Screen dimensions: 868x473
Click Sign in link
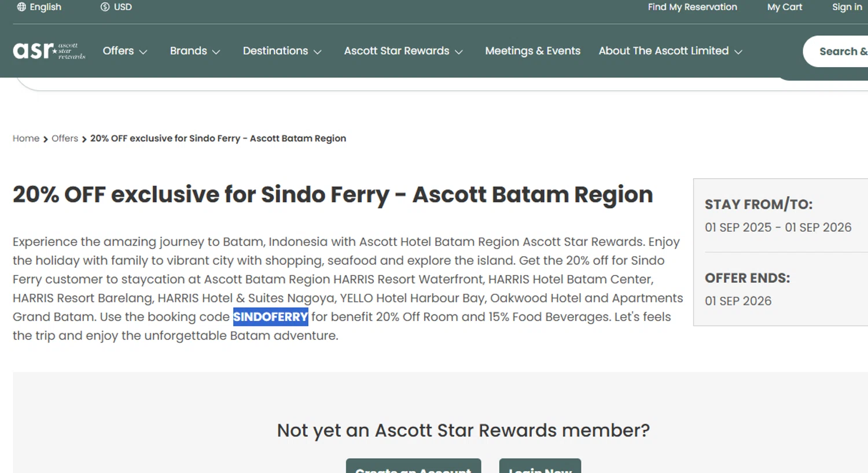[847, 7]
